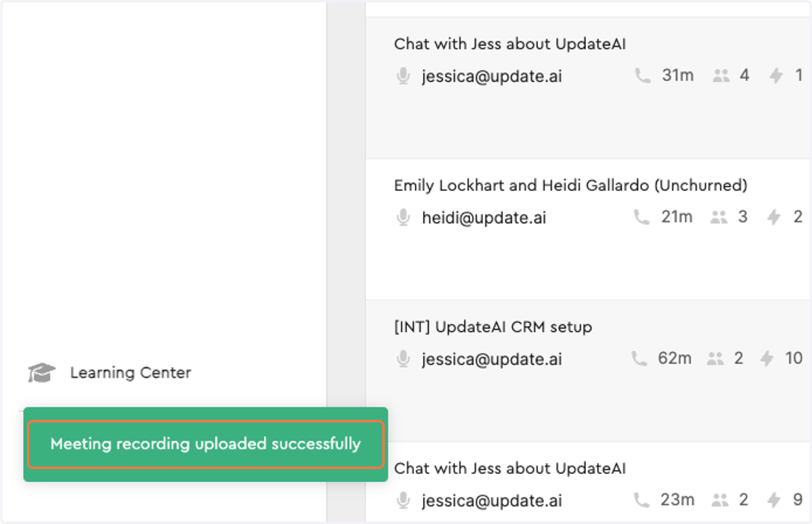Click the participants icon in the Heidi Gallardo meeting

(719, 217)
